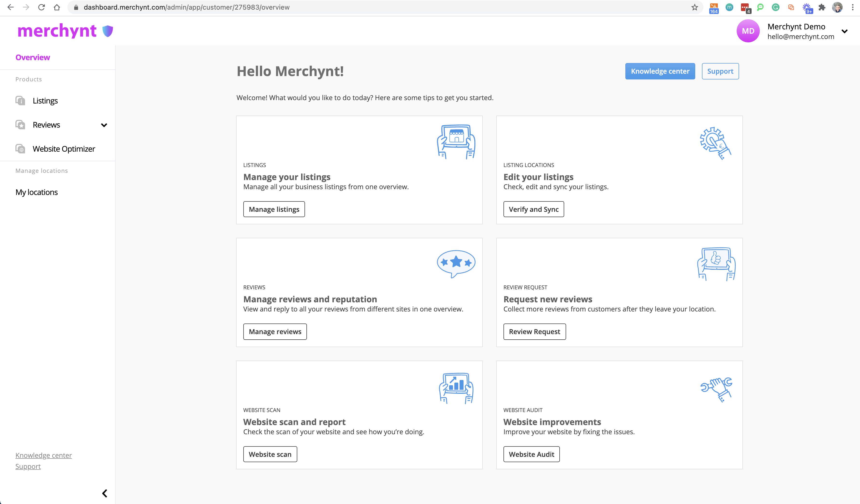This screenshot has width=860, height=504.
Task: Click the Reviews sidebar star icon
Action: tap(20, 125)
